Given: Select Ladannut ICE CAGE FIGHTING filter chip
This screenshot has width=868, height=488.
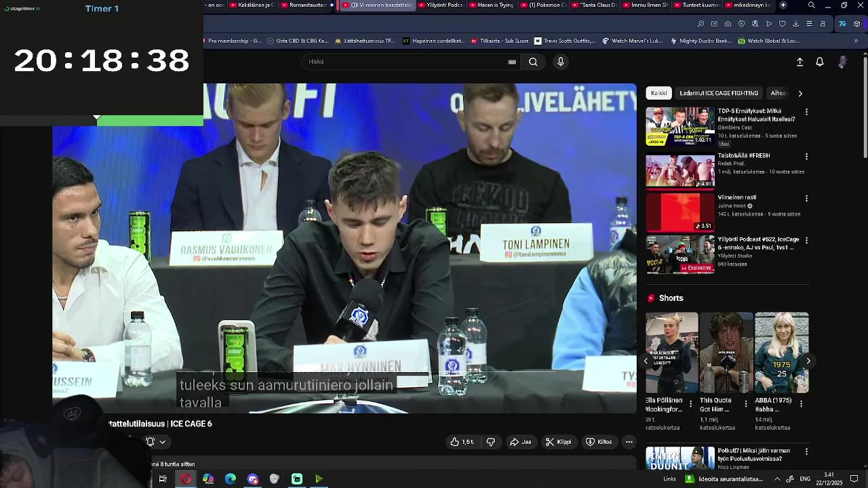Looking at the screenshot, I should click(x=719, y=94).
